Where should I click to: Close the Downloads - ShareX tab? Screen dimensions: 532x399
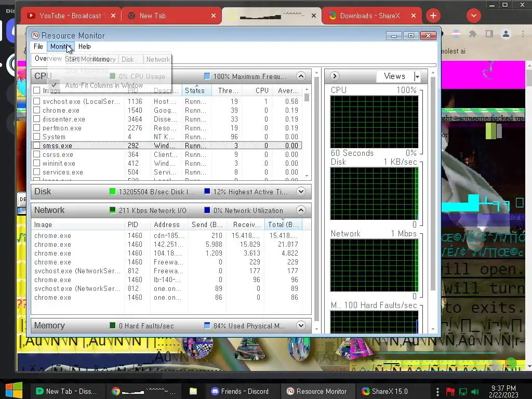pos(414,16)
